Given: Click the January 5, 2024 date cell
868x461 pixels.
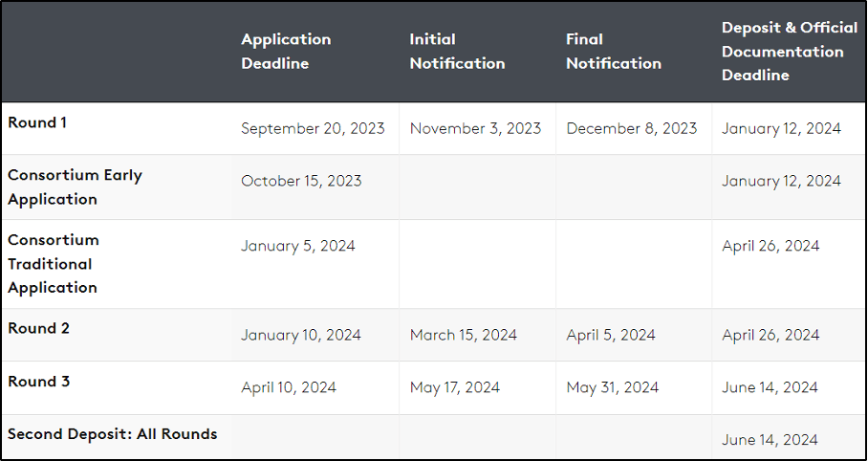Looking at the screenshot, I should 297,246.
